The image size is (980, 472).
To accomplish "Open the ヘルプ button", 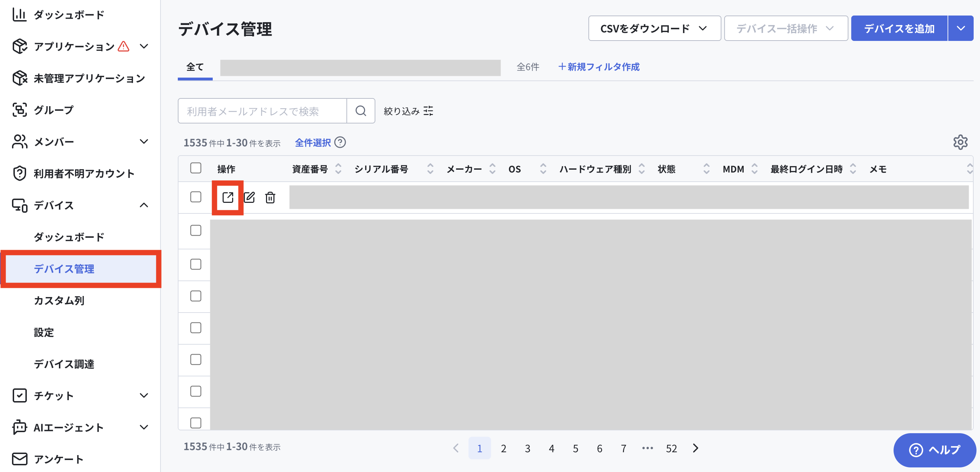I will pos(934,450).
